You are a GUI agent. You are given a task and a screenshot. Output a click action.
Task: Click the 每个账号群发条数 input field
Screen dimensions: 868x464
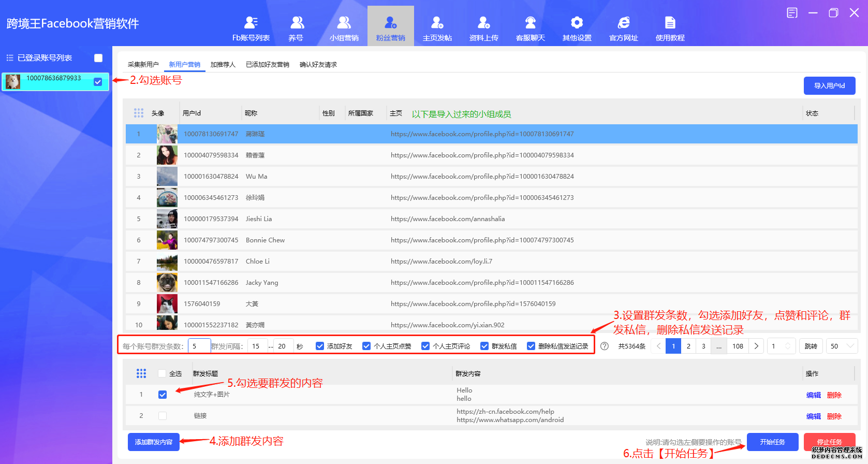pyautogui.click(x=199, y=346)
